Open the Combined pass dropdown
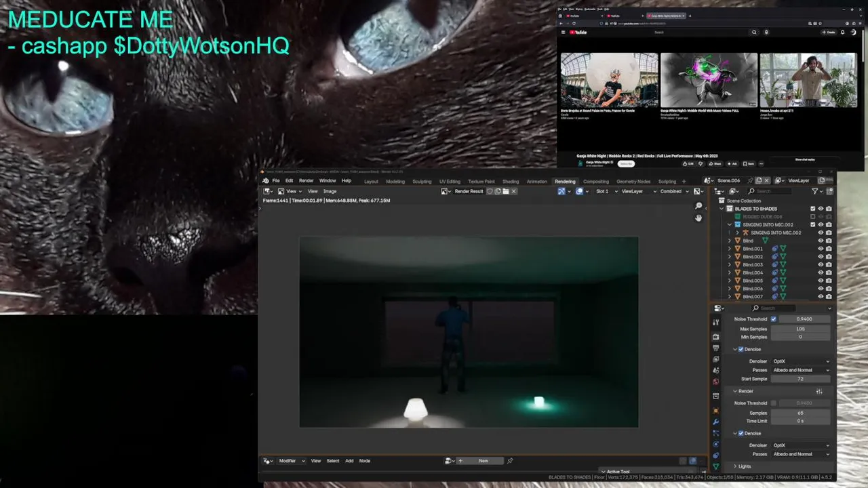The height and width of the screenshot is (488, 868). 674,191
